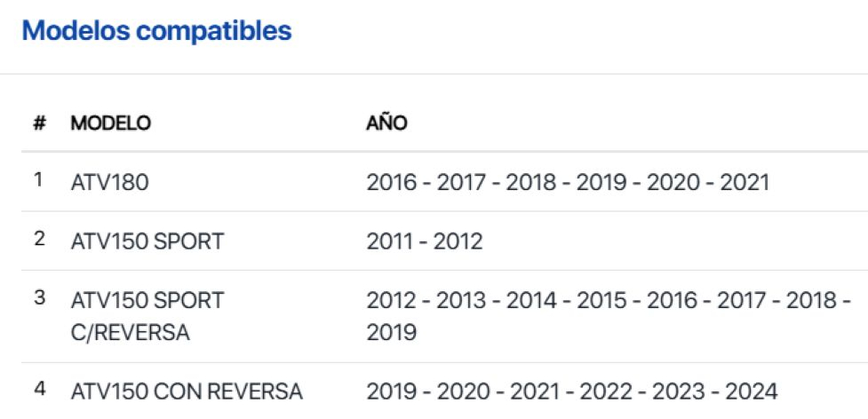Select the wrapped year 2019 in row 3

click(x=391, y=333)
